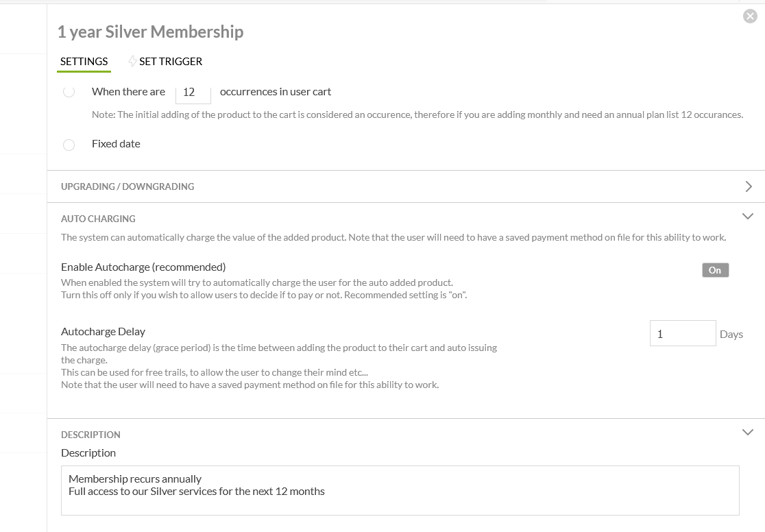The width and height of the screenshot is (765, 532).
Task: Click the Auto Charging section header text
Action: click(98, 219)
